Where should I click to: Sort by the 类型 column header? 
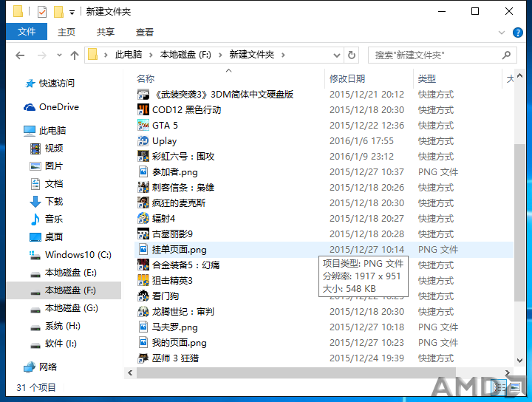[x=427, y=79]
